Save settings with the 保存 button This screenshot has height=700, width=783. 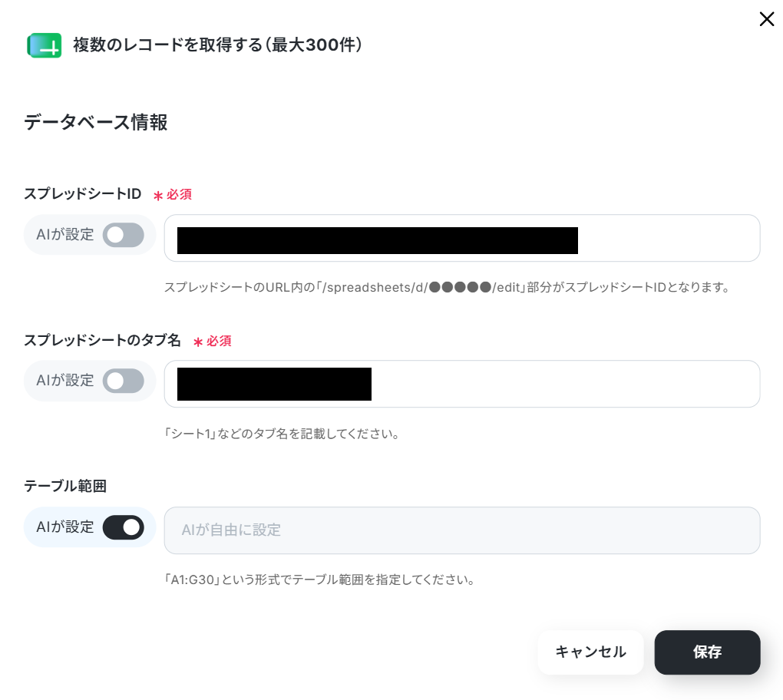click(707, 652)
